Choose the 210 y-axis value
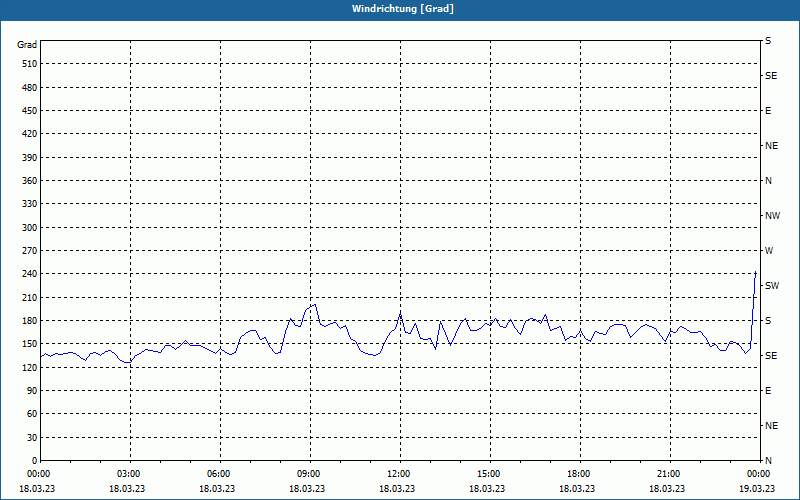 tap(30, 297)
